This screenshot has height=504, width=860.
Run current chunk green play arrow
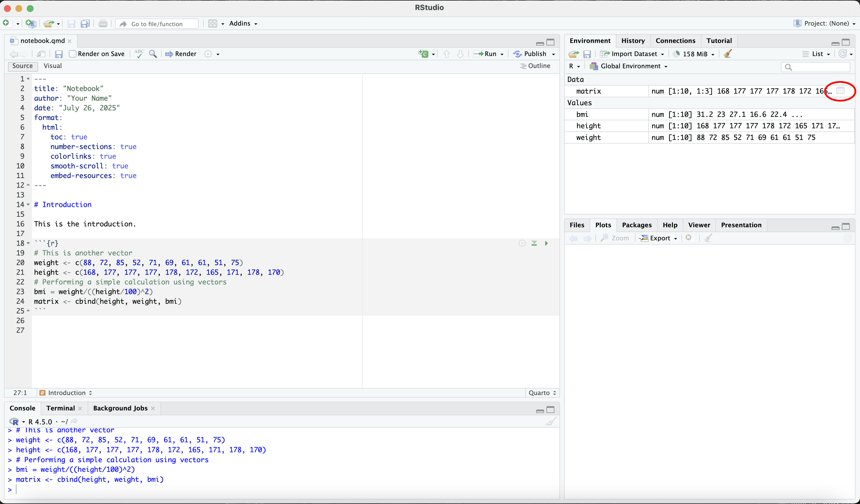click(546, 243)
